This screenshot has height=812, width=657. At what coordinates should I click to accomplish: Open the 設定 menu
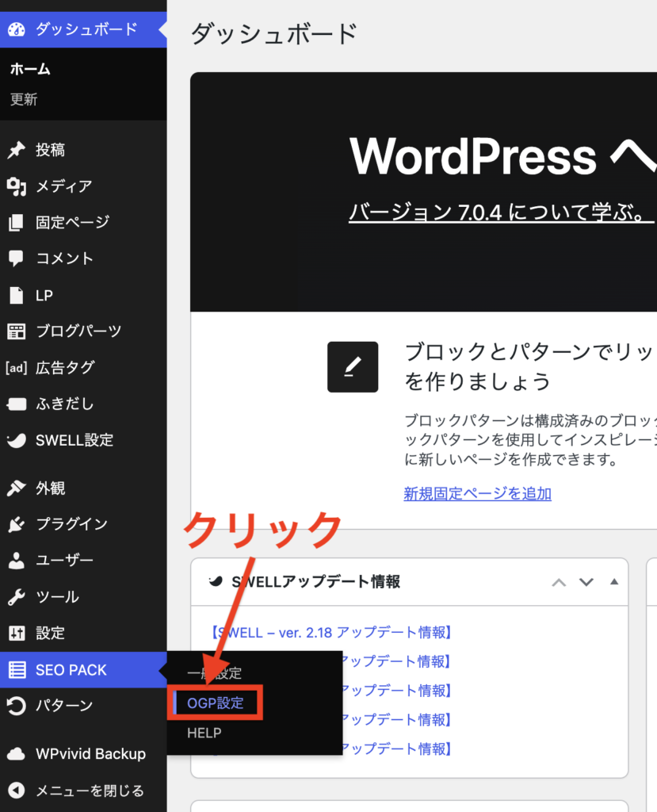83,633
